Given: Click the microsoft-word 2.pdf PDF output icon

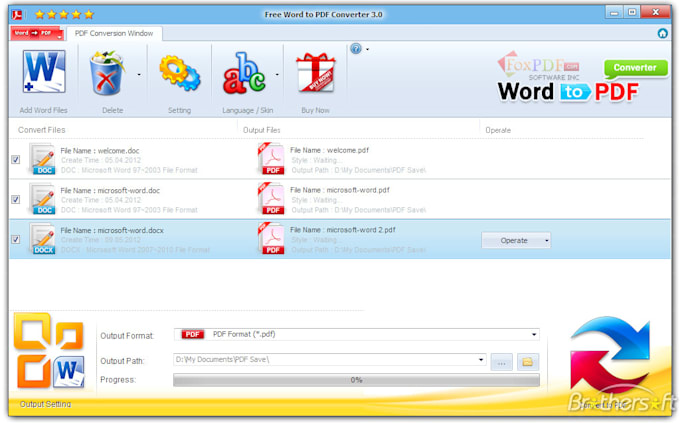Looking at the screenshot, I should (x=271, y=239).
